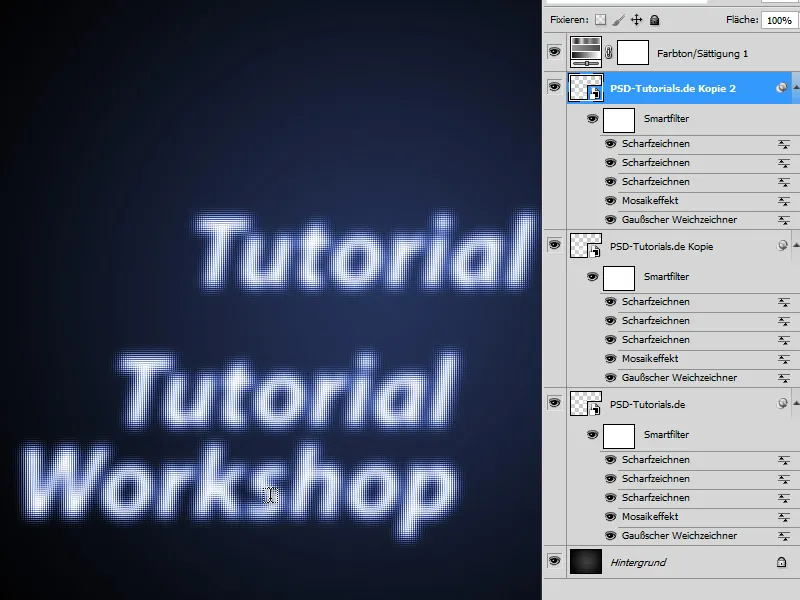
Task: Click the smart filter indicator on PSD-Tutorials.de layer
Action: click(x=782, y=404)
